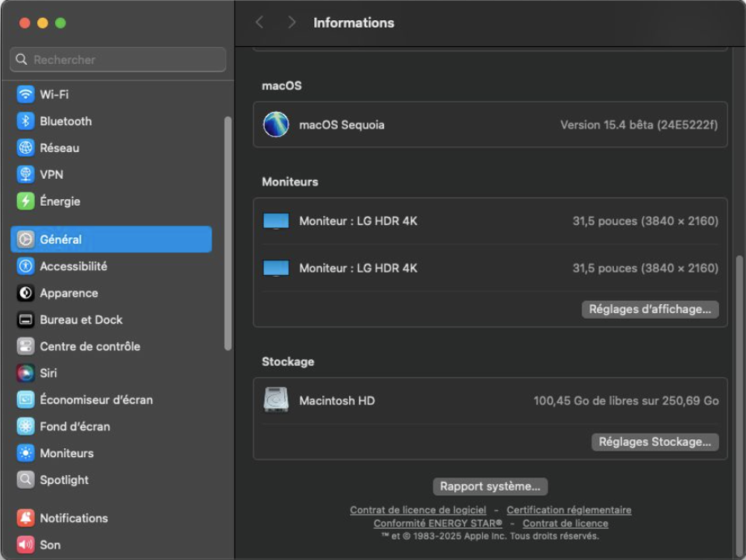Open the Wi-Fi sidebar label
The image size is (746, 560).
tap(54, 94)
